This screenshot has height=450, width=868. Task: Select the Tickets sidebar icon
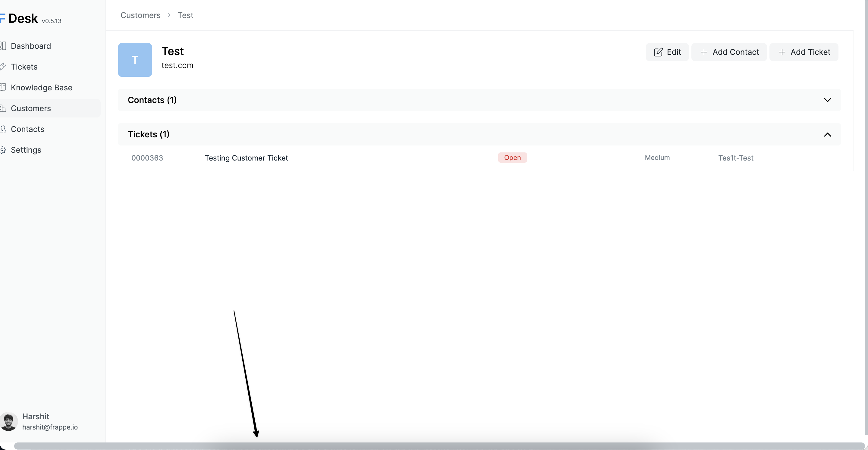(3, 66)
